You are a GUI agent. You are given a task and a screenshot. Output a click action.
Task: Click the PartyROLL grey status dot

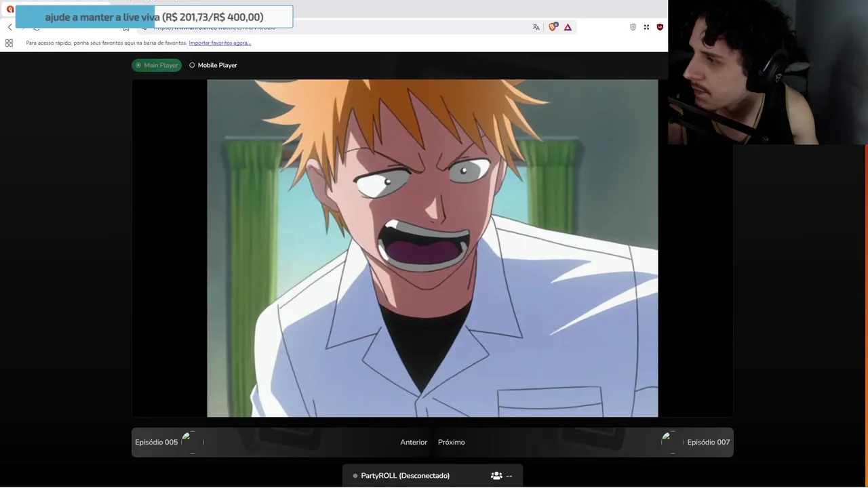[355, 476]
